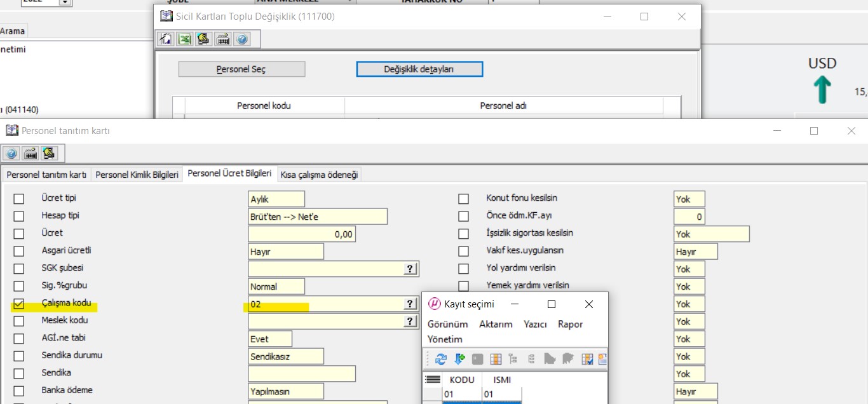Image resolution: width=868 pixels, height=404 pixels.
Task: Open the Çalışma kodu lookup question-mark button
Action: click(410, 304)
